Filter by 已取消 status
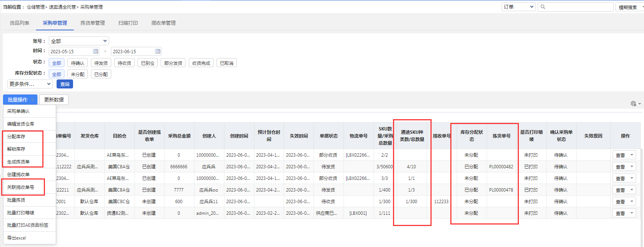Viewport: 644px width, 247px height. (x=227, y=63)
